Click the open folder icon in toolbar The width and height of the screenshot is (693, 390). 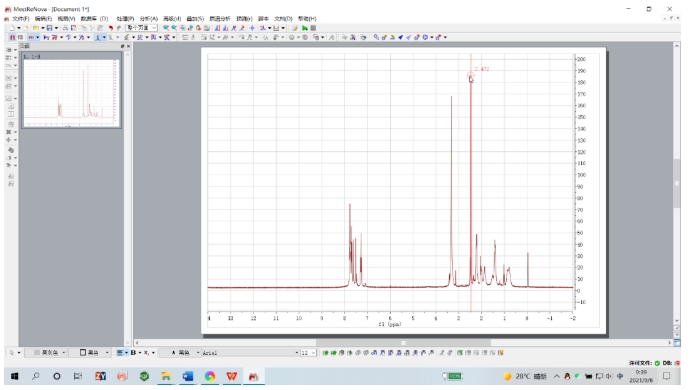point(36,28)
